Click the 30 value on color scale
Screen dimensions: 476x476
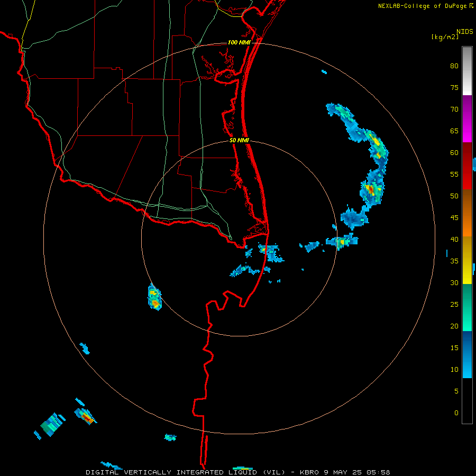(454, 282)
